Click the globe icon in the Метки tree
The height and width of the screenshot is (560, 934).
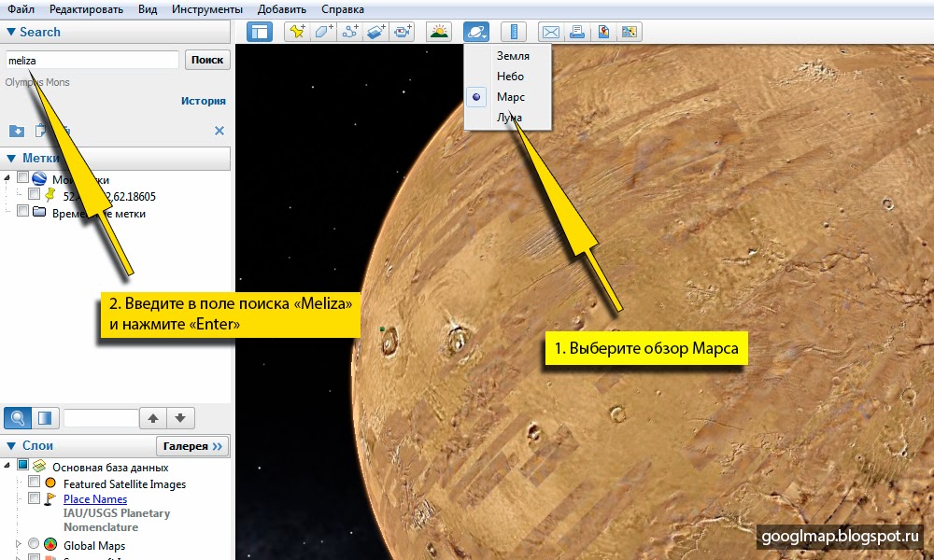pos(39,178)
